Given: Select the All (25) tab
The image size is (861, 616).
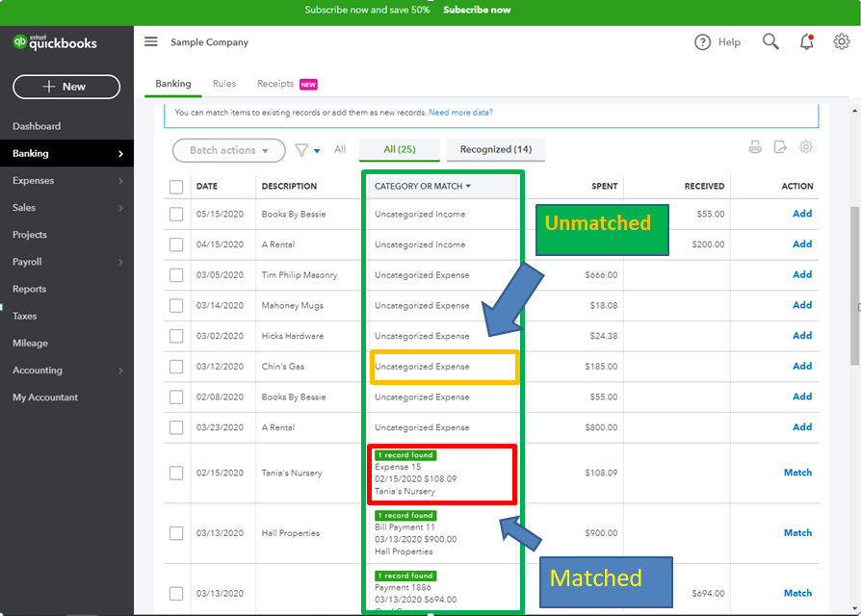Looking at the screenshot, I should point(400,149).
